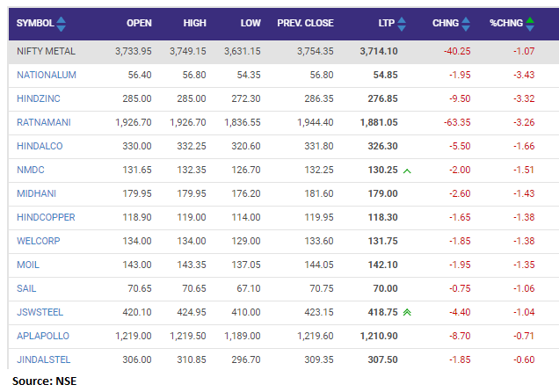Select NIFTY METAL change value -40.25

pos(457,51)
